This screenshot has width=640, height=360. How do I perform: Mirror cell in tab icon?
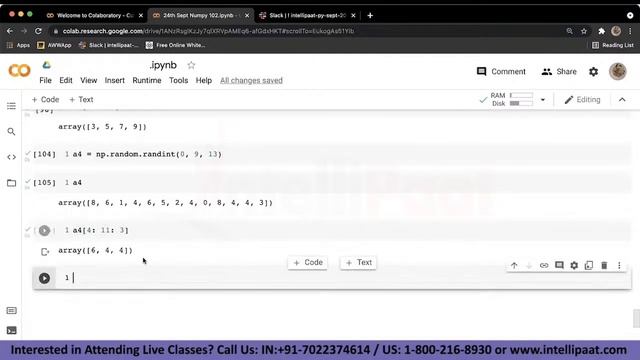(589, 265)
